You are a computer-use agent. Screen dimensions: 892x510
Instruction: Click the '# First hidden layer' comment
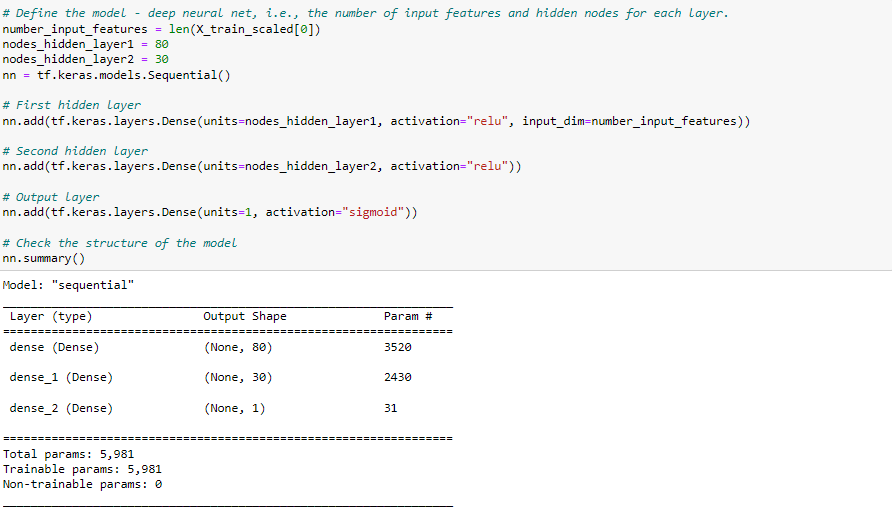pyautogui.click(x=72, y=105)
